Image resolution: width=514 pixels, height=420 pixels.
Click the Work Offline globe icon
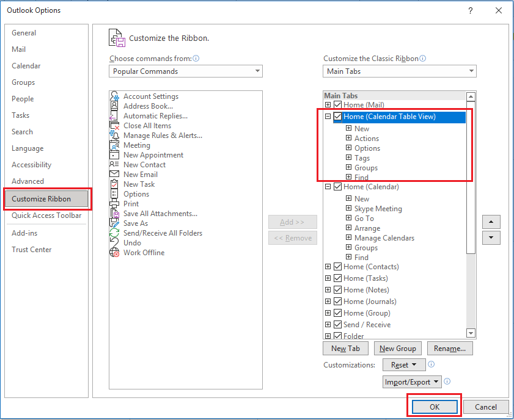point(114,253)
